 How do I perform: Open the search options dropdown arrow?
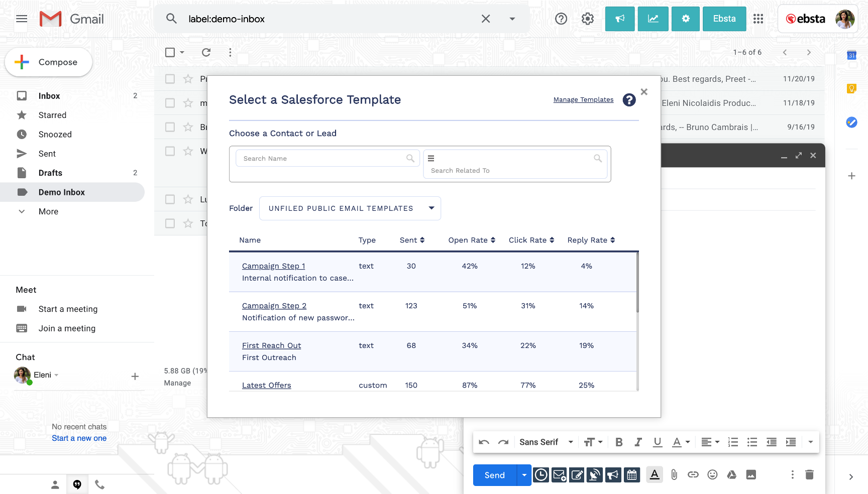coord(512,19)
